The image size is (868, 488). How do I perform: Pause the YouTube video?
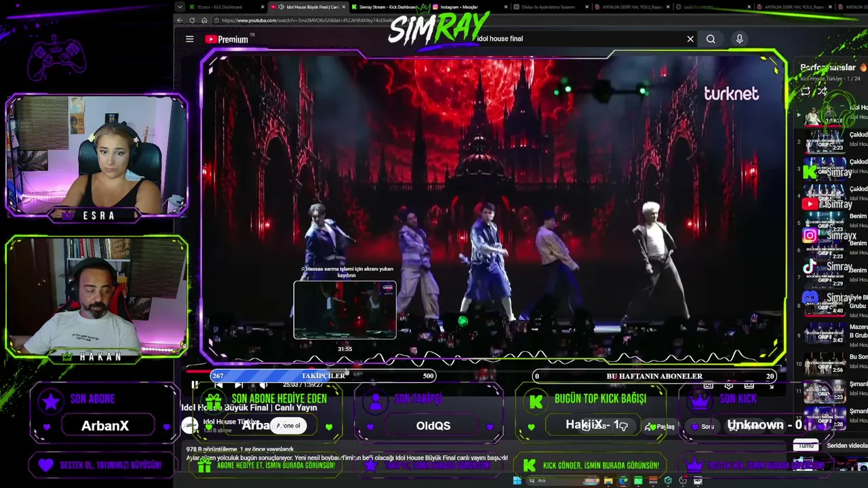[195, 385]
